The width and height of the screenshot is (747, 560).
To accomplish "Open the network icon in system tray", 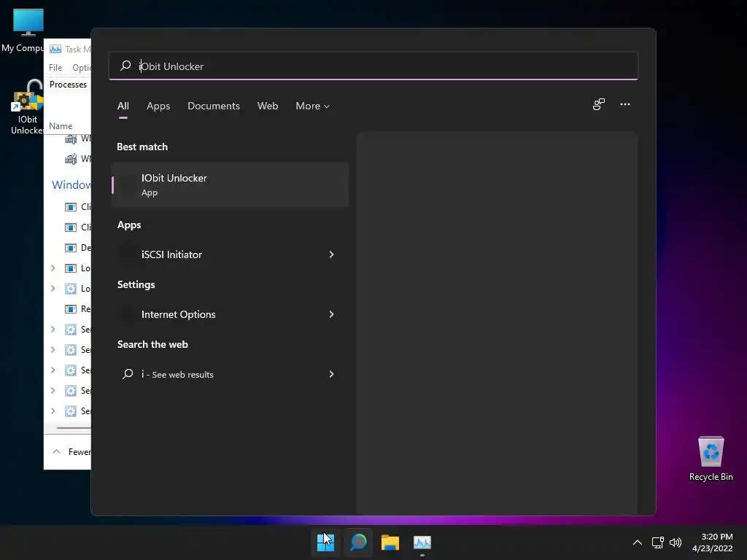I will point(658,542).
